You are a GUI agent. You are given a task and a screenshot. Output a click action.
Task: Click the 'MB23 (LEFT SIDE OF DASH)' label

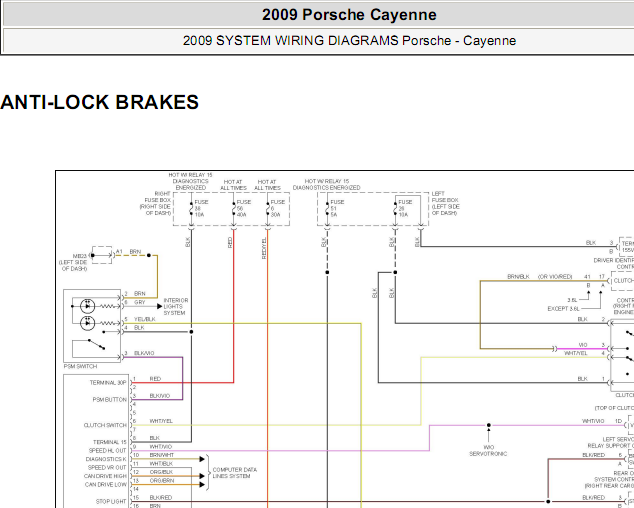(73, 262)
